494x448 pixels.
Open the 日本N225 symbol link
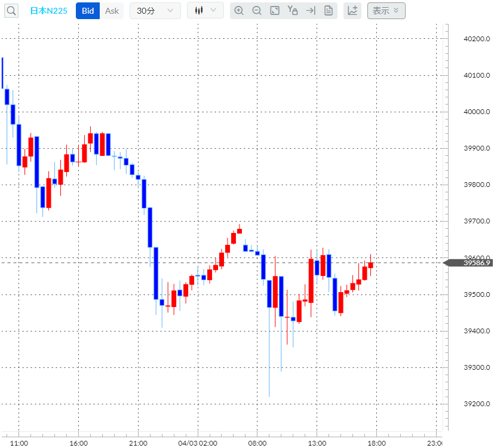pos(48,11)
